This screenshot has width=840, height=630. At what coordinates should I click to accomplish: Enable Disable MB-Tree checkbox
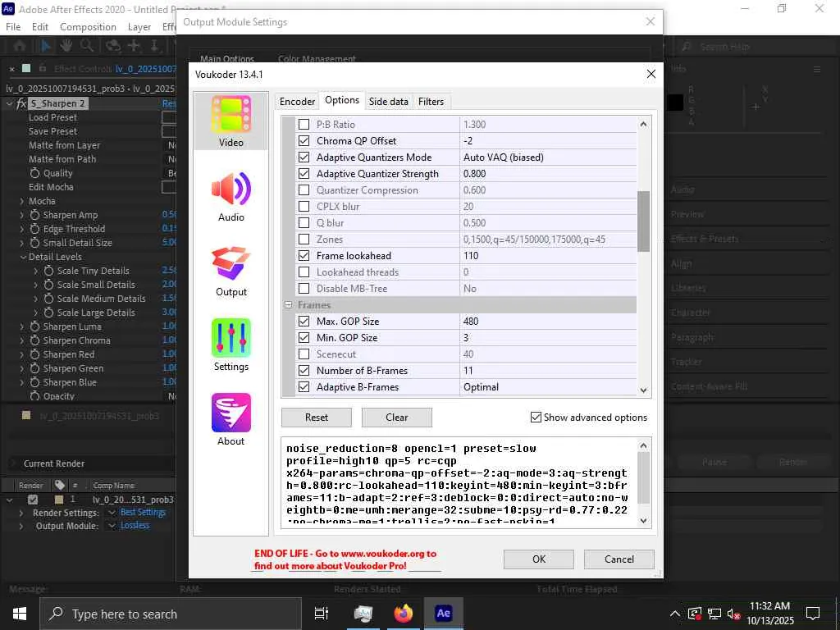tap(304, 288)
